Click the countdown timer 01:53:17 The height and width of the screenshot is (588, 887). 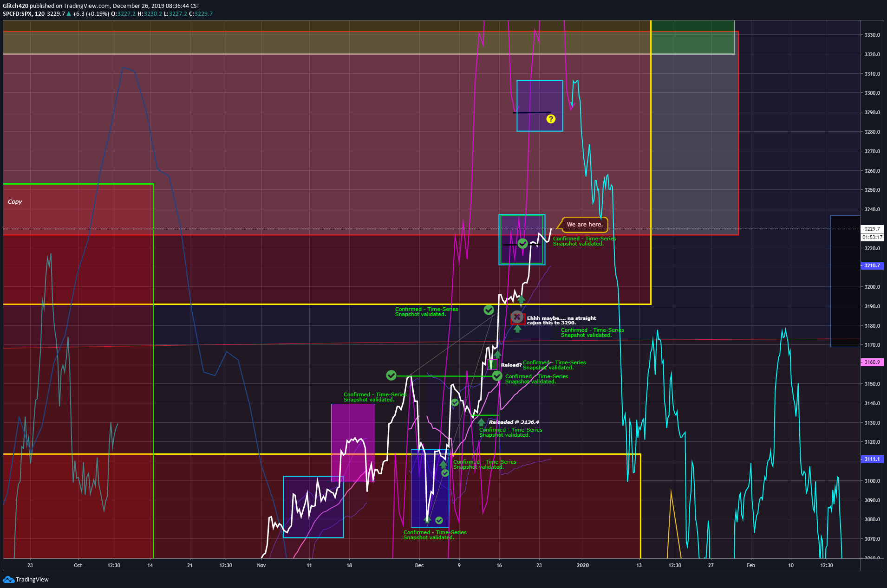[x=872, y=237]
